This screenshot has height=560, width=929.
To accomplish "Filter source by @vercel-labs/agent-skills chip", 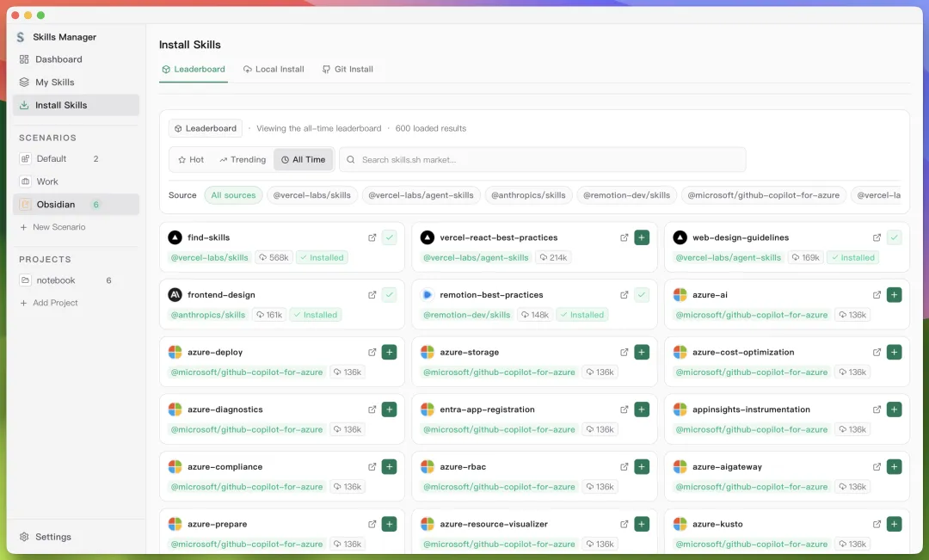I will pyautogui.click(x=421, y=195).
